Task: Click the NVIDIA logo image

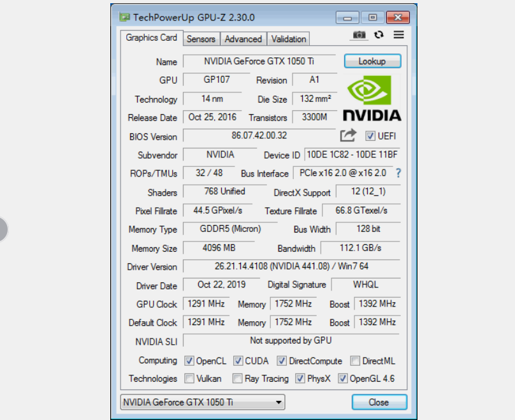Action: [372, 99]
